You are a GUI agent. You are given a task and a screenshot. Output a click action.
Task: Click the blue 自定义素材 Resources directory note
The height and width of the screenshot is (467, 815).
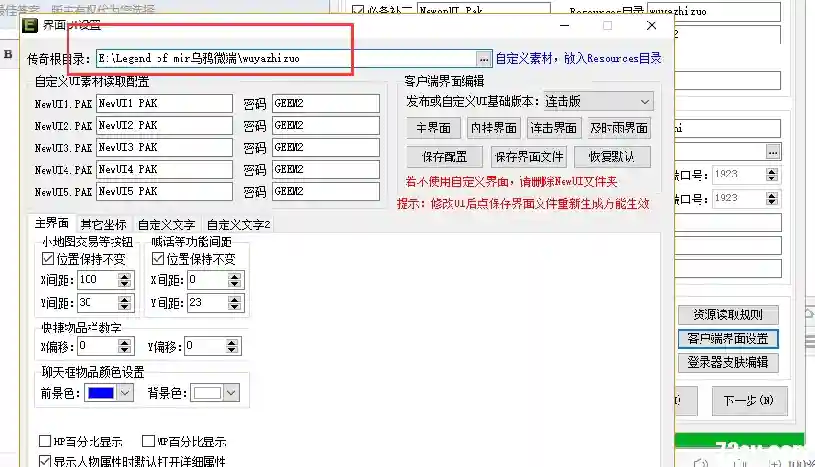[x=579, y=58]
